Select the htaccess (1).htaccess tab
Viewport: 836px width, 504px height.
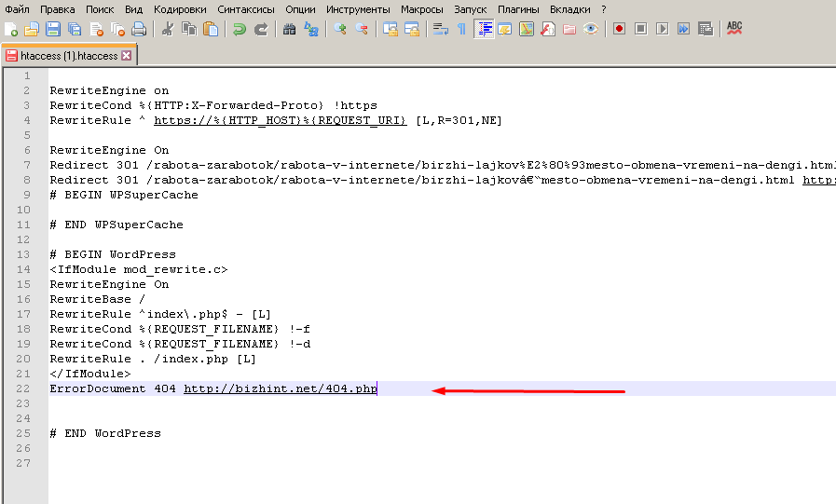pyautogui.click(x=69, y=56)
